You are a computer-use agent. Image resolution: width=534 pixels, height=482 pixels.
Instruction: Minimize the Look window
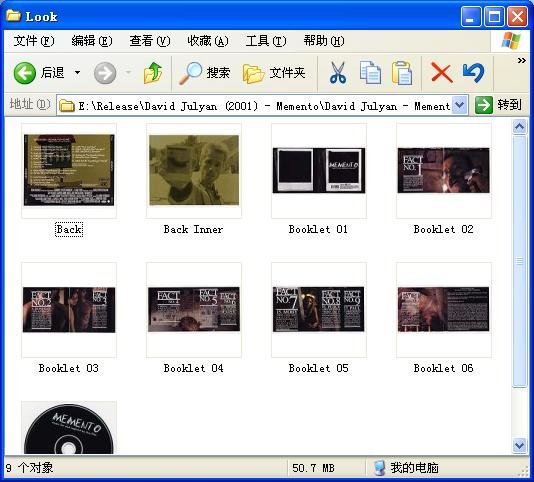[471, 16]
